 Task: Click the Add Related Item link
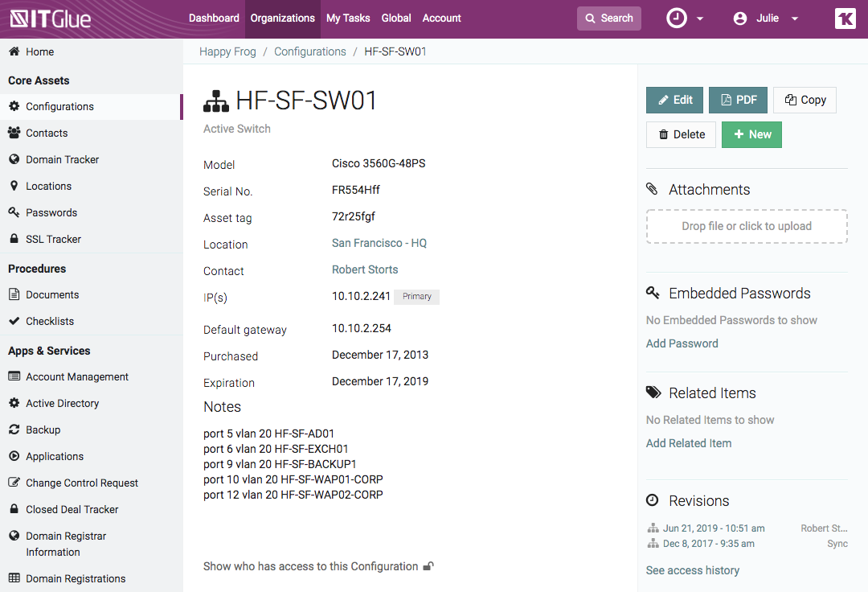[x=689, y=443]
